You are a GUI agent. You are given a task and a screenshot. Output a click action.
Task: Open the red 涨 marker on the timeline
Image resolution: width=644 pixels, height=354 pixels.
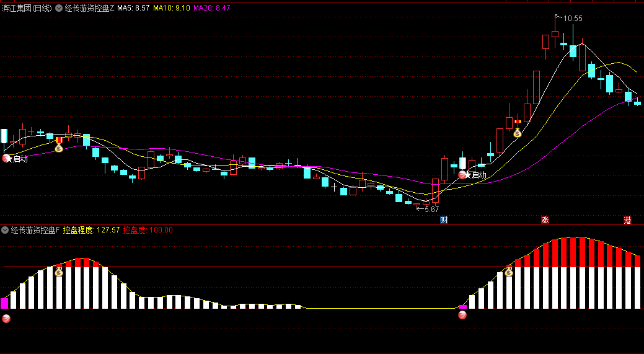tap(545, 219)
